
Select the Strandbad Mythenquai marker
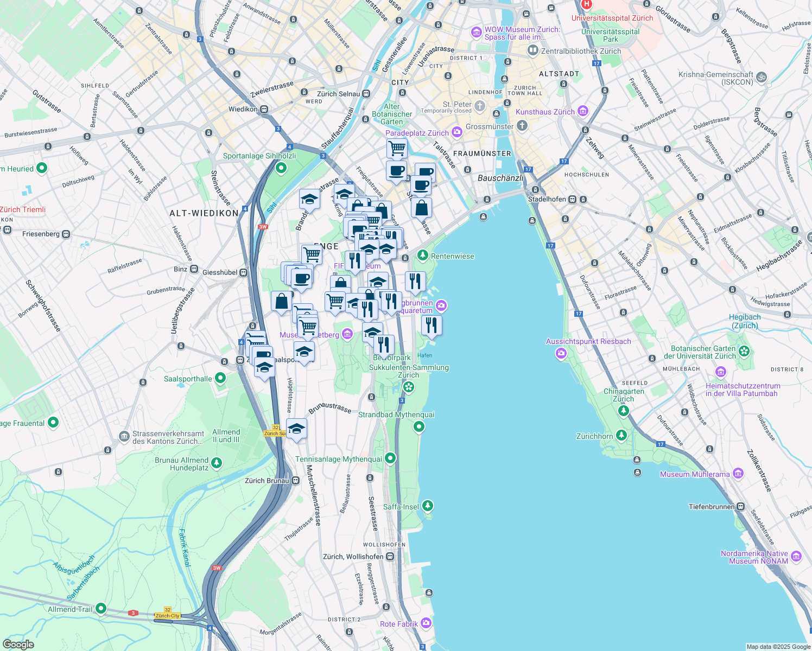(418, 427)
